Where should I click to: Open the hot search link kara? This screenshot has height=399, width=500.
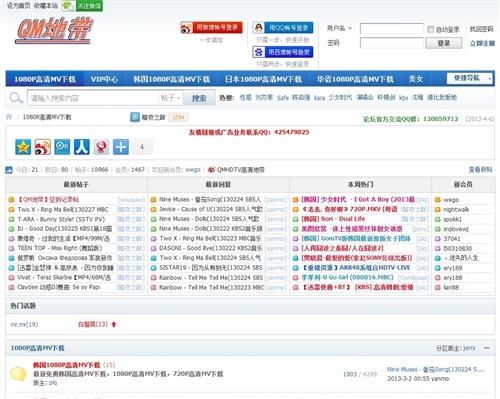pos(319,98)
